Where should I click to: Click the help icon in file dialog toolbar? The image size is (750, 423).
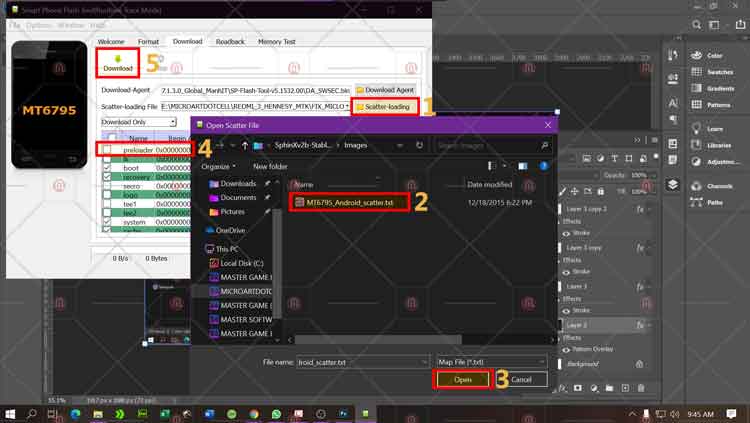coord(543,166)
